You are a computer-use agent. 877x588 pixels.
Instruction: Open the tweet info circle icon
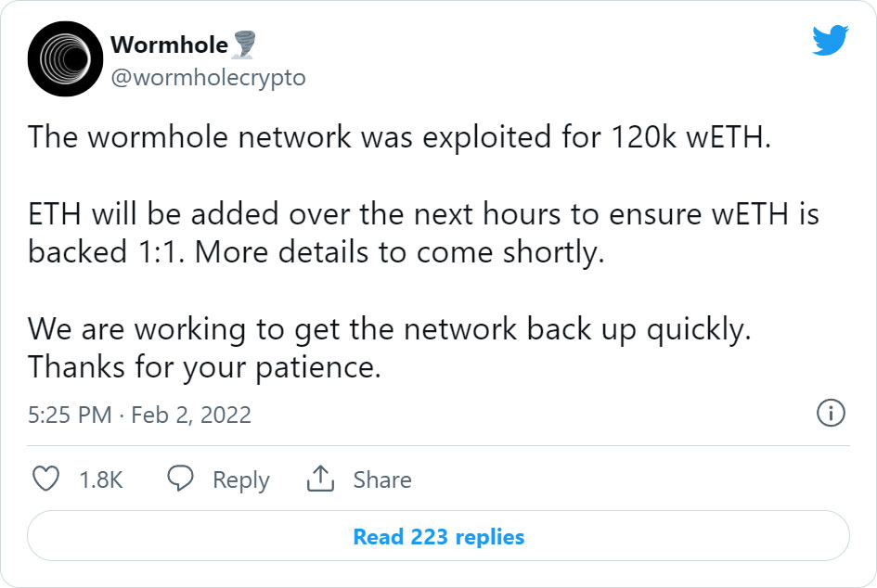(830, 413)
